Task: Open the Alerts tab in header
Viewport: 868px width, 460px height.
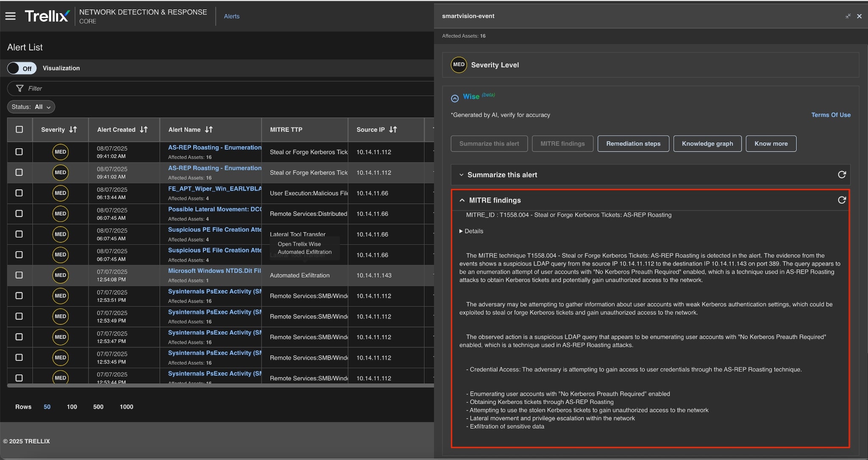Action: click(x=231, y=16)
